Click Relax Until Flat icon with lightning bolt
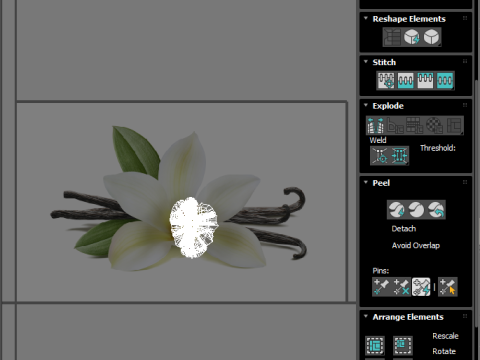 coord(412,37)
